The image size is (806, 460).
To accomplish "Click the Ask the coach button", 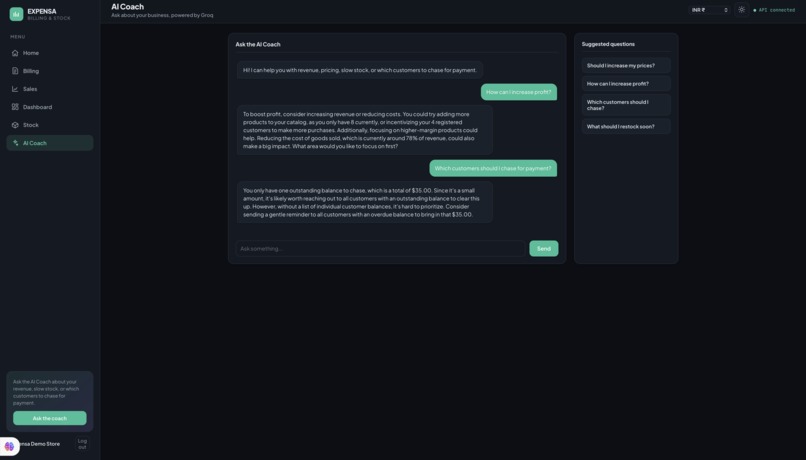I will pos(50,418).
